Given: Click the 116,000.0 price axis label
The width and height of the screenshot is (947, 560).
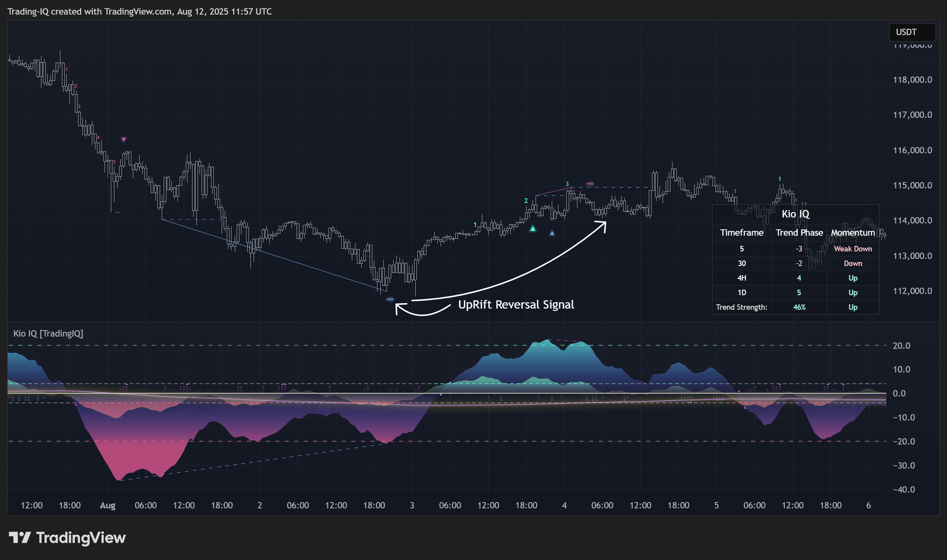Looking at the screenshot, I should (x=912, y=151).
